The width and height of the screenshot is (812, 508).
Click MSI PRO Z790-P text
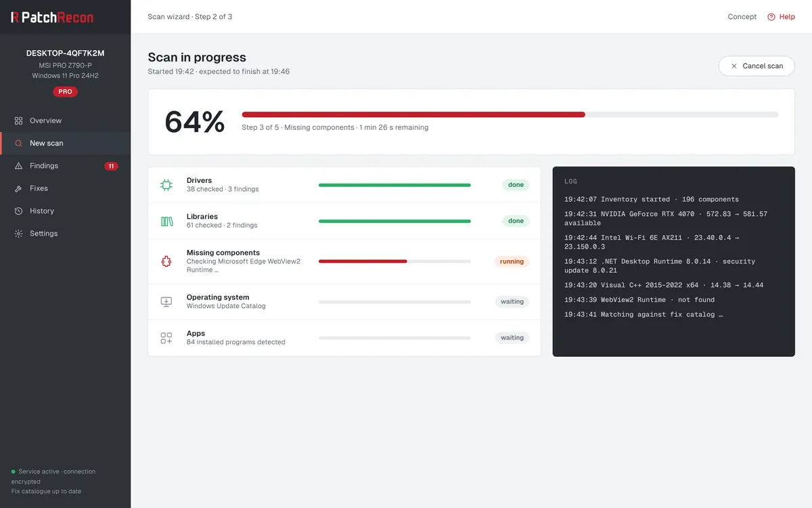point(65,65)
